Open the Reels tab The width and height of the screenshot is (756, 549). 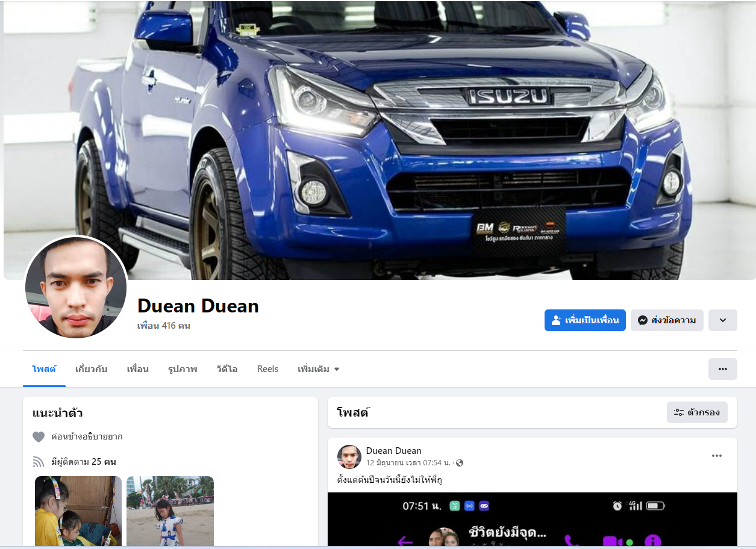tap(267, 369)
